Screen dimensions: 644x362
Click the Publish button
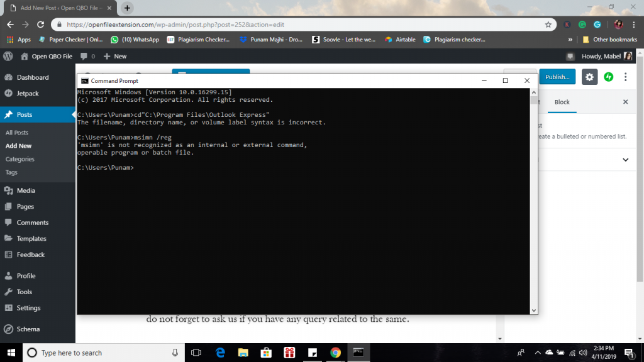[557, 77]
